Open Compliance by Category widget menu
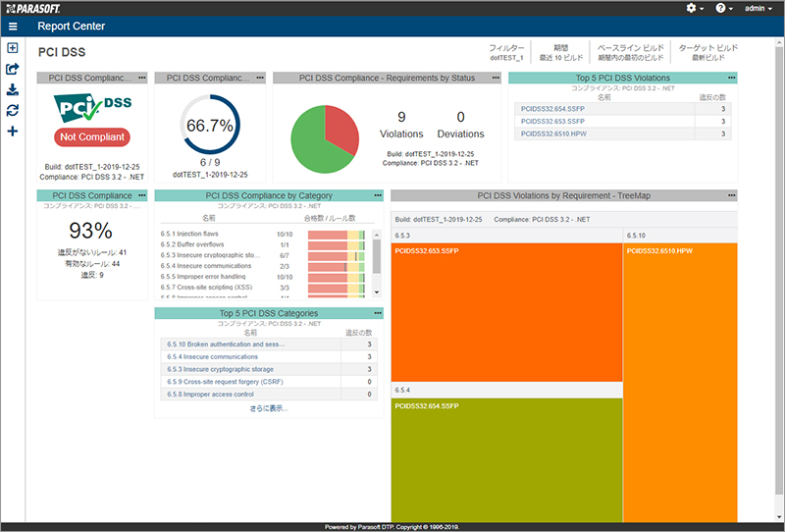785x532 pixels. 378,195
